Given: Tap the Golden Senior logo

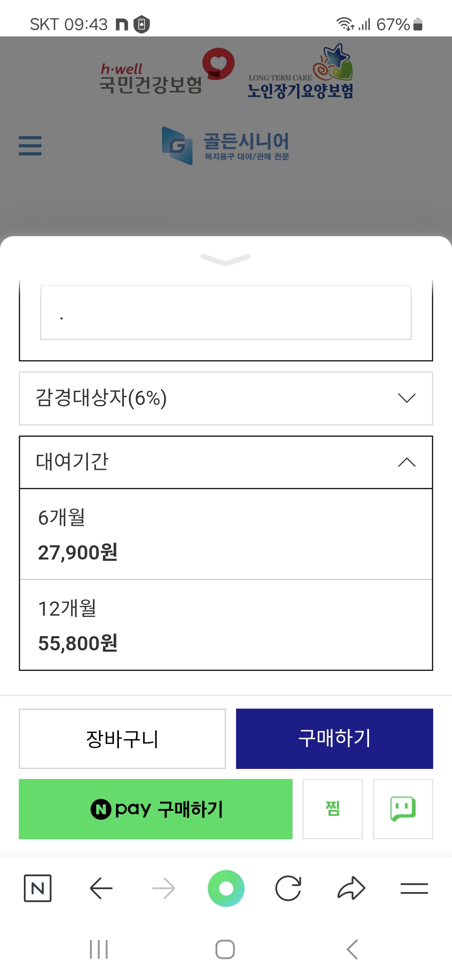Looking at the screenshot, I should point(226,145).
